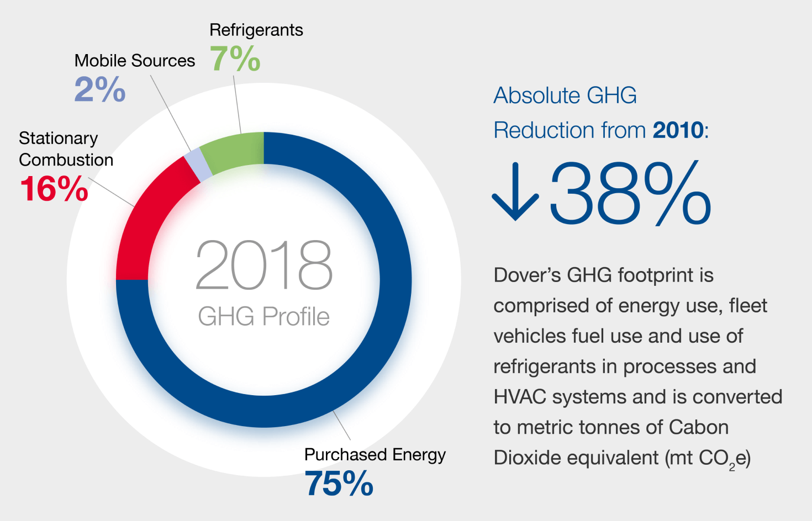Screen dimensions: 812x521
Task: Click the downward arrow beside 38%
Action: pos(515,192)
